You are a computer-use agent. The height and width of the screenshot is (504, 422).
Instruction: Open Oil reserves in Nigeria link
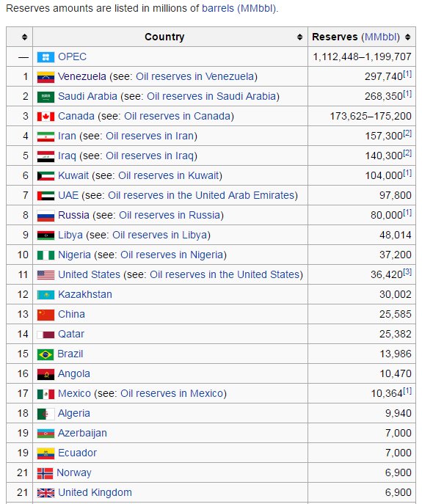[172, 255]
